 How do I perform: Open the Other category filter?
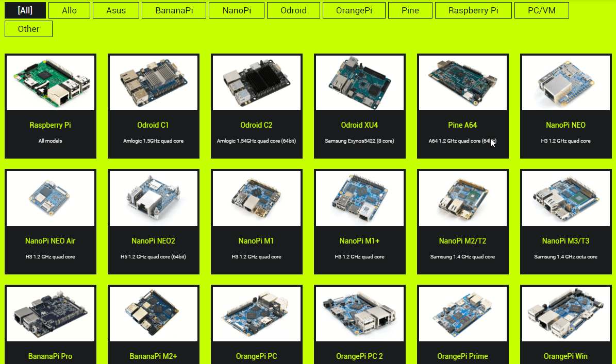click(x=28, y=29)
